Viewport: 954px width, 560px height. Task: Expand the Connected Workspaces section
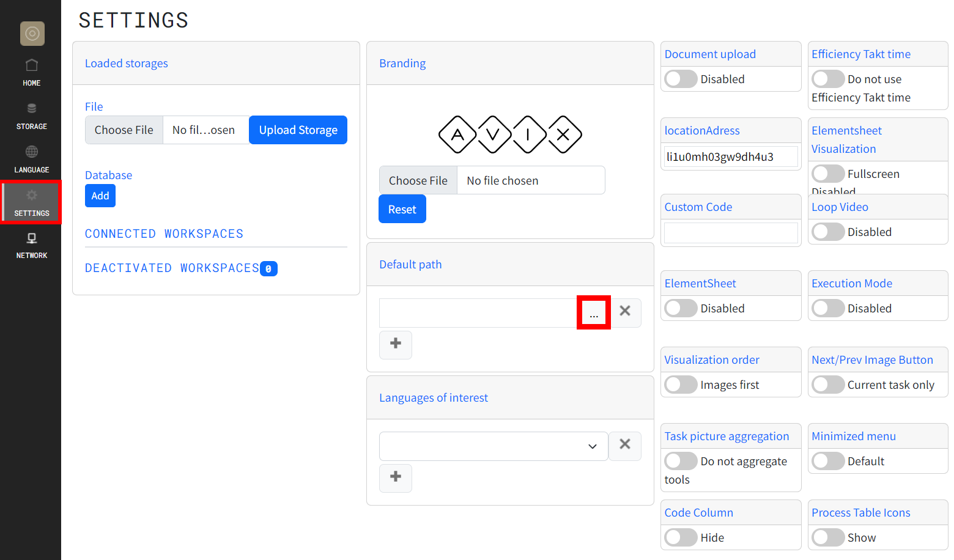tap(164, 234)
